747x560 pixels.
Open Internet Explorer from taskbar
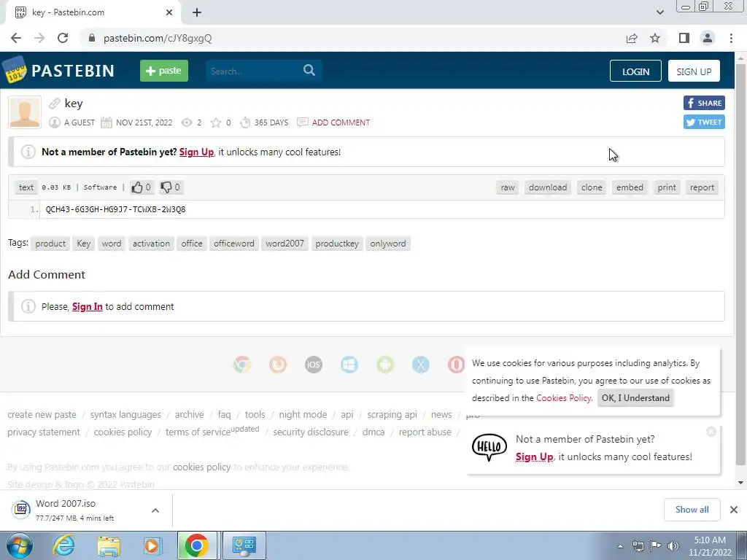[x=64, y=545]
